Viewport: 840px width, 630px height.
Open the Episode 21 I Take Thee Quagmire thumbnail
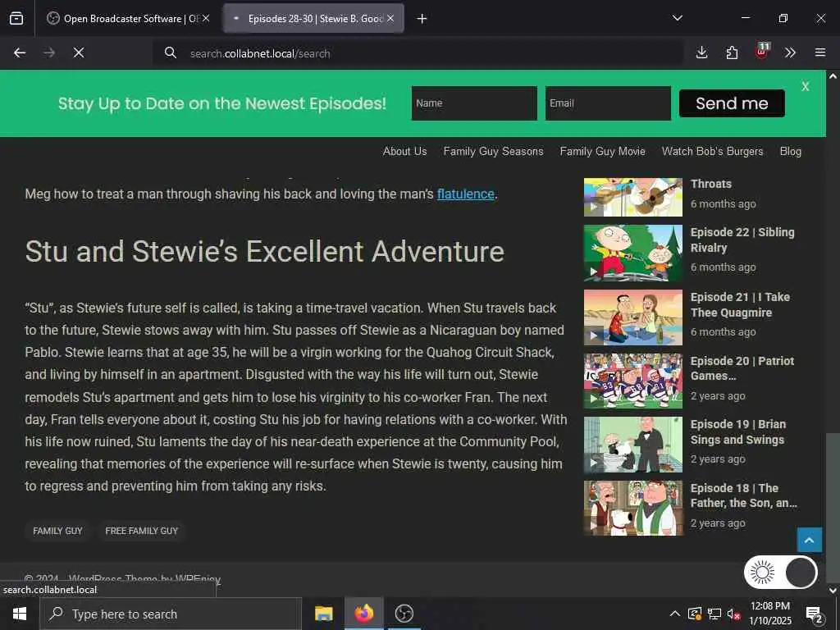[633, 317]
